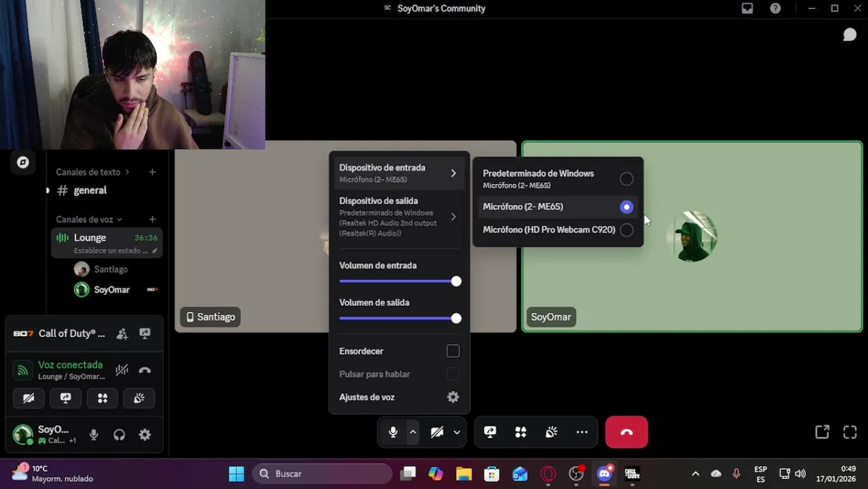Enter full screen mode for the call
Screen dimensions: 868x489
(x=850, y=432)
